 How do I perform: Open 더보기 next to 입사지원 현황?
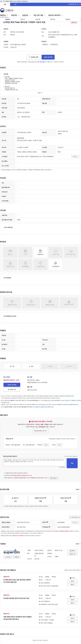tap(78, 490)
